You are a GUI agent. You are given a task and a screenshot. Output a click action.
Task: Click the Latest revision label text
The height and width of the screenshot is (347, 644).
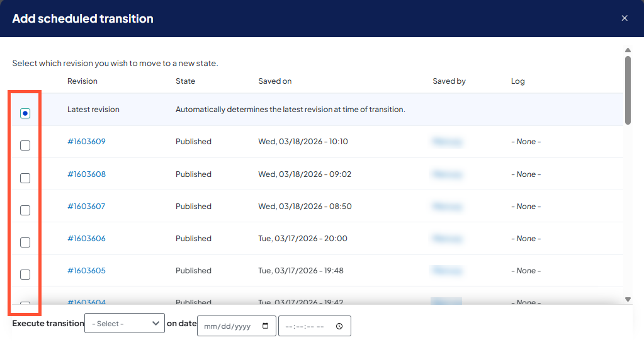tap(93, 109)
